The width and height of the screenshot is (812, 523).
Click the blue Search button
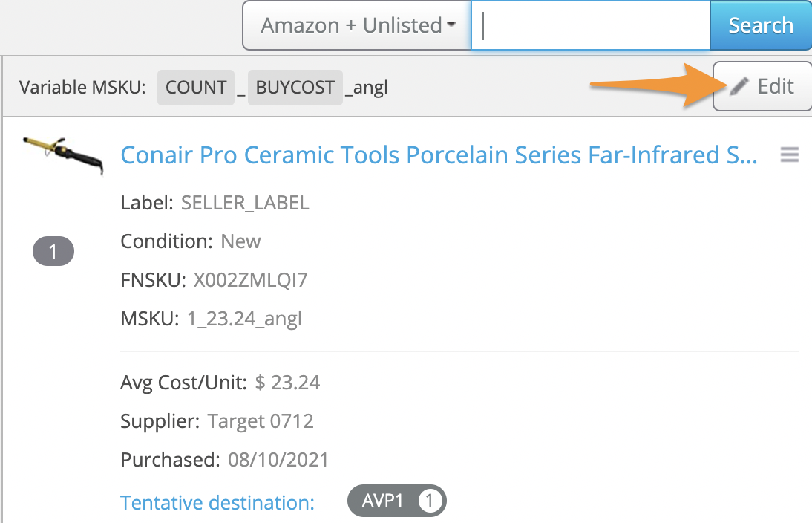pyautogui.click(x=760, y=26)
